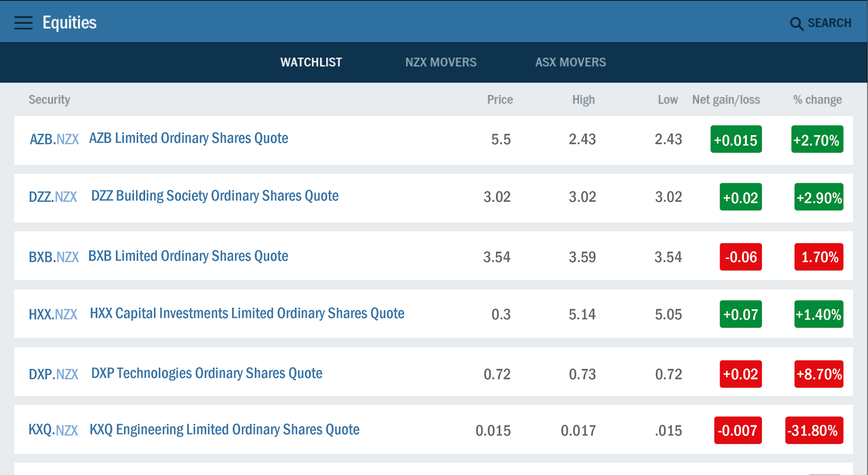868x475 pixels.
Task: Open the DXP.NZX ticker link
Action: pyautogui.click(x=53, y=374)
